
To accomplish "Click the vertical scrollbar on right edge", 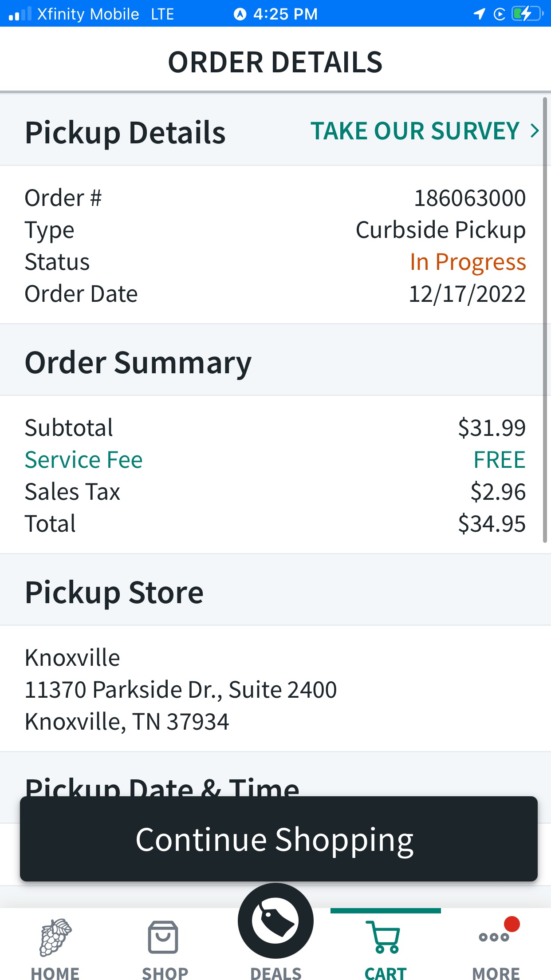I will [x=545, y=320].
